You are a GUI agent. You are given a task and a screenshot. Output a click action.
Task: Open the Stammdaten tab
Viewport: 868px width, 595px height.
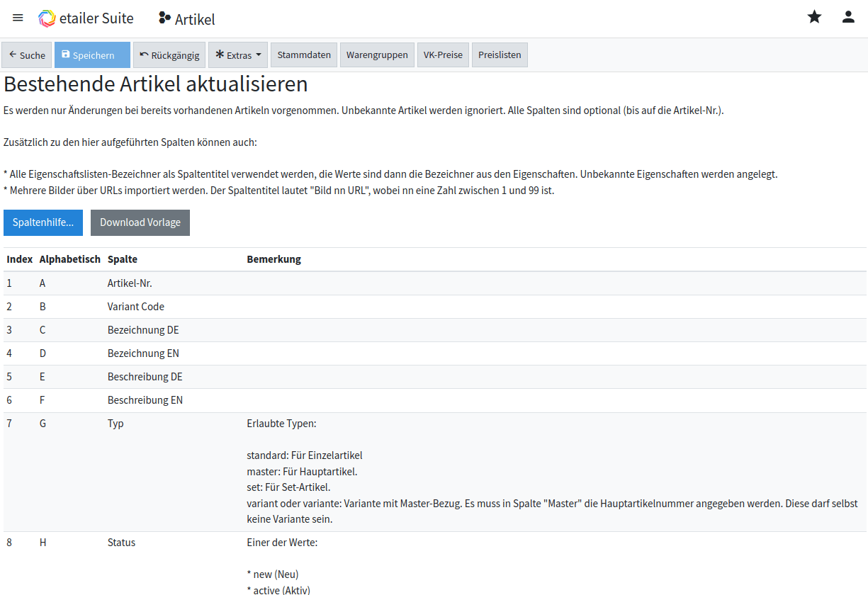click(304, 55)
